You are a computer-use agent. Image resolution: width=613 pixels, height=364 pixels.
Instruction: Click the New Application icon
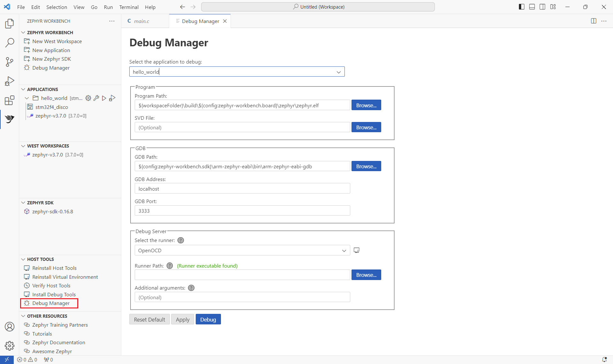(27, 50)
